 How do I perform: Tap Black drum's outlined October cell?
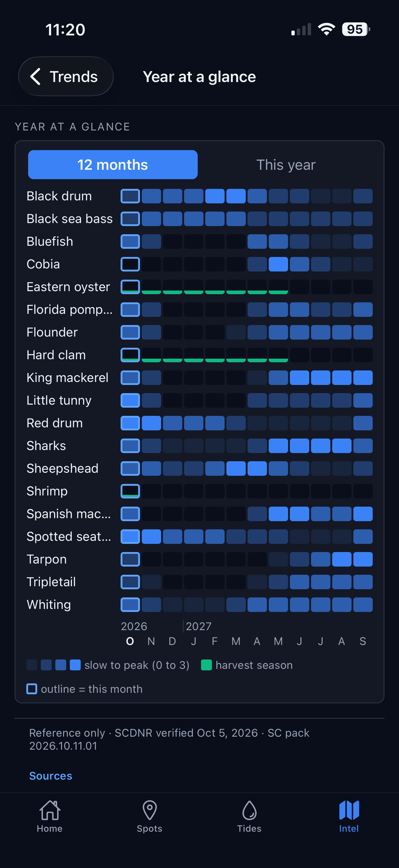(x=130, y=196)
